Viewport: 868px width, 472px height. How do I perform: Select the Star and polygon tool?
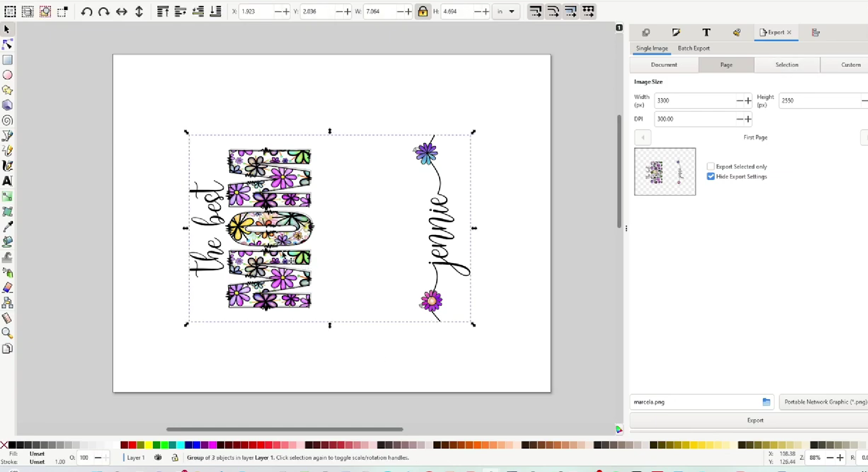(8, 90)
